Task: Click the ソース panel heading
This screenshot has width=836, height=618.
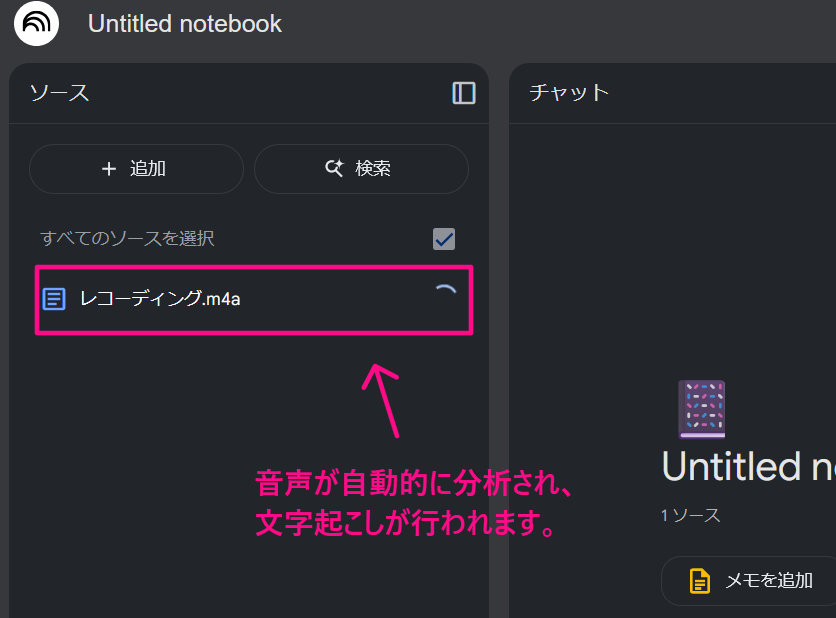Action: pos(59,93)
